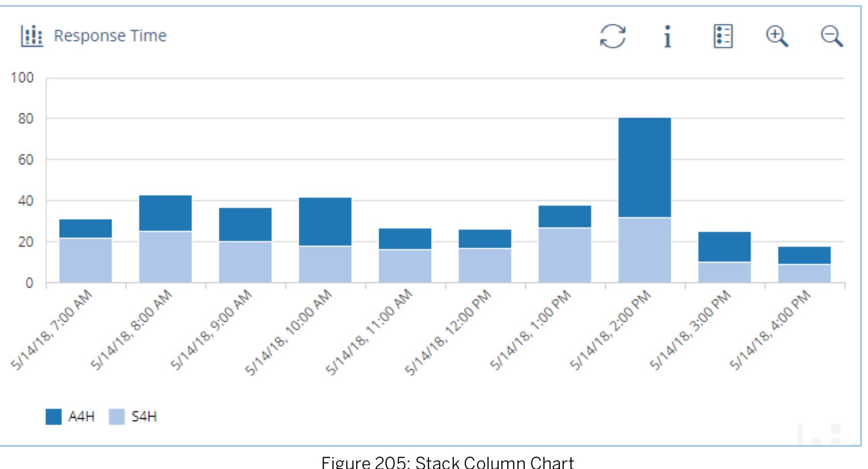Screen dimensions: 868x469
Task: Select the Response Time chart title
Action: pyautogui.click(x=111, y=36)
